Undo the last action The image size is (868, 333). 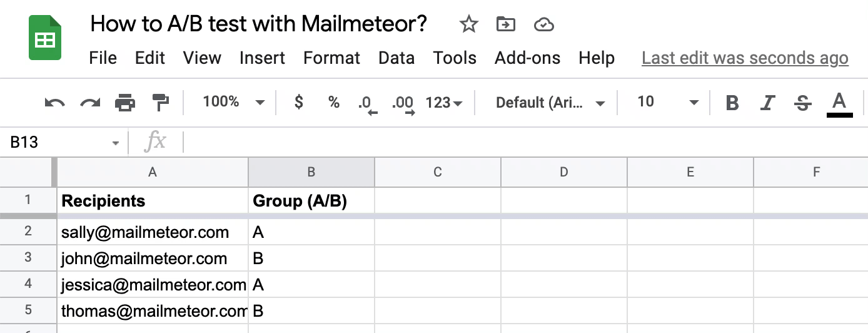(x=55, y=103)
